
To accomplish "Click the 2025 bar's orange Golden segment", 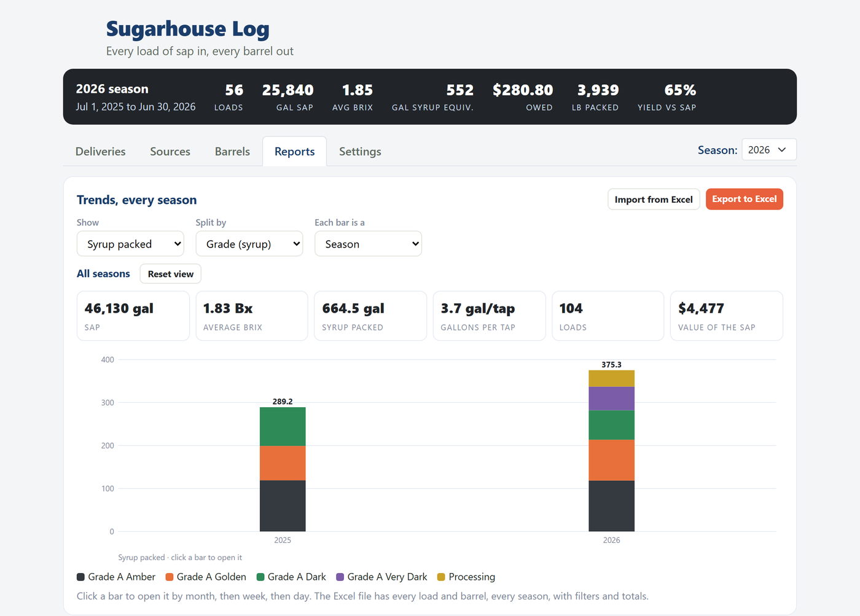I will tap(283, 463).
